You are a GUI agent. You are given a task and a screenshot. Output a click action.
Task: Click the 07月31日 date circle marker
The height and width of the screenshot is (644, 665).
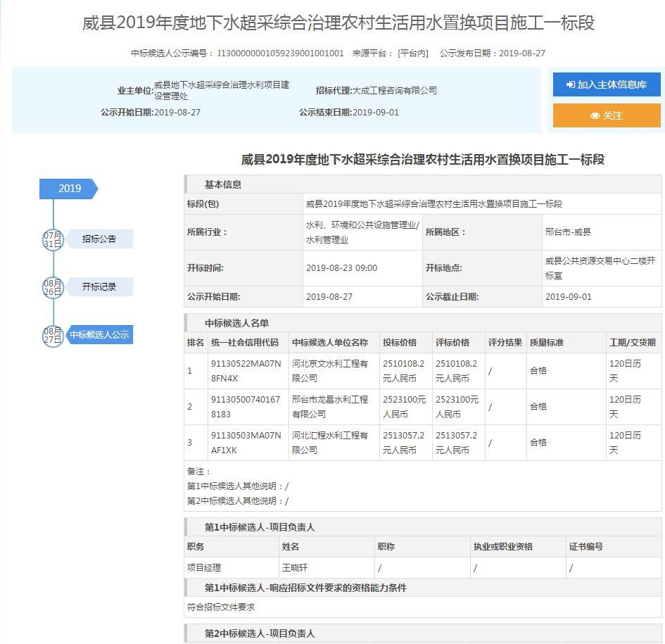pyautogui.click(x=53, y=239)
